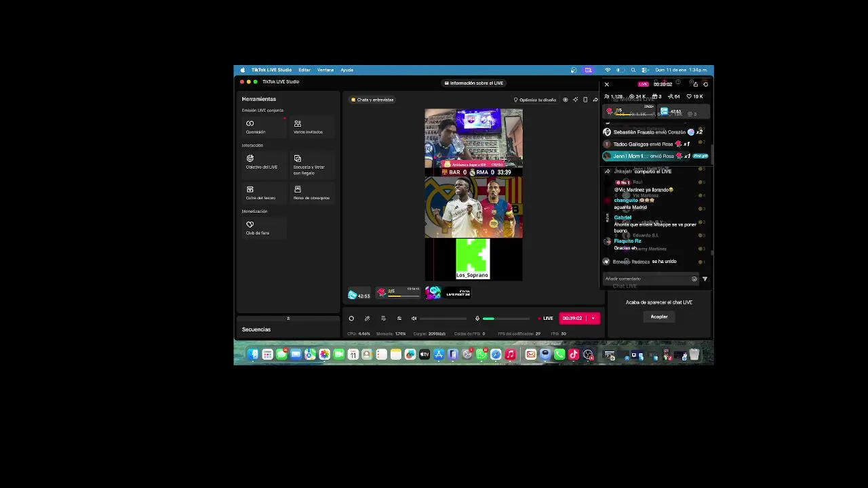
Task: Click Aceptar in the chat notice
Action: tap(659, 317)
